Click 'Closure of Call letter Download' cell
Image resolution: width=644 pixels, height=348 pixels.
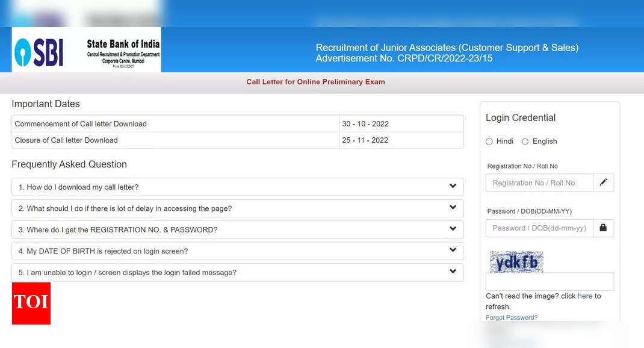pyautogui.click(x=175, y=140)
